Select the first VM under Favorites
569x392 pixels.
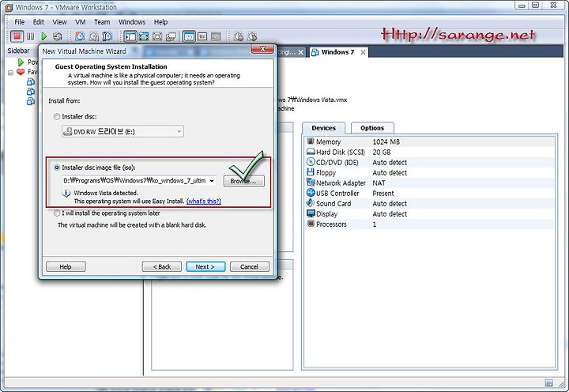point(31,81)
